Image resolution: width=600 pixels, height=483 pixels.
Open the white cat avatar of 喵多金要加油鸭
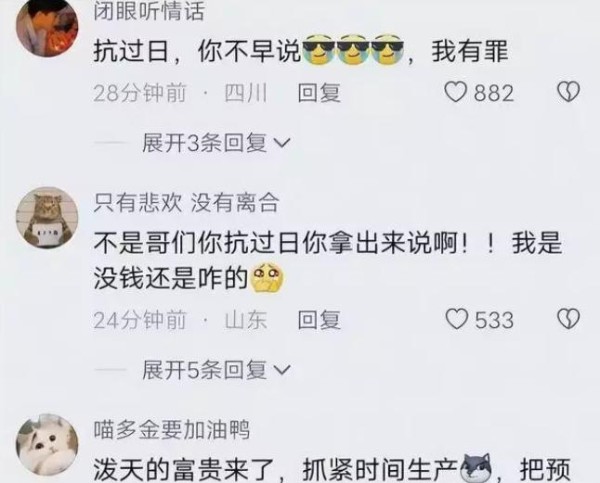47,445
